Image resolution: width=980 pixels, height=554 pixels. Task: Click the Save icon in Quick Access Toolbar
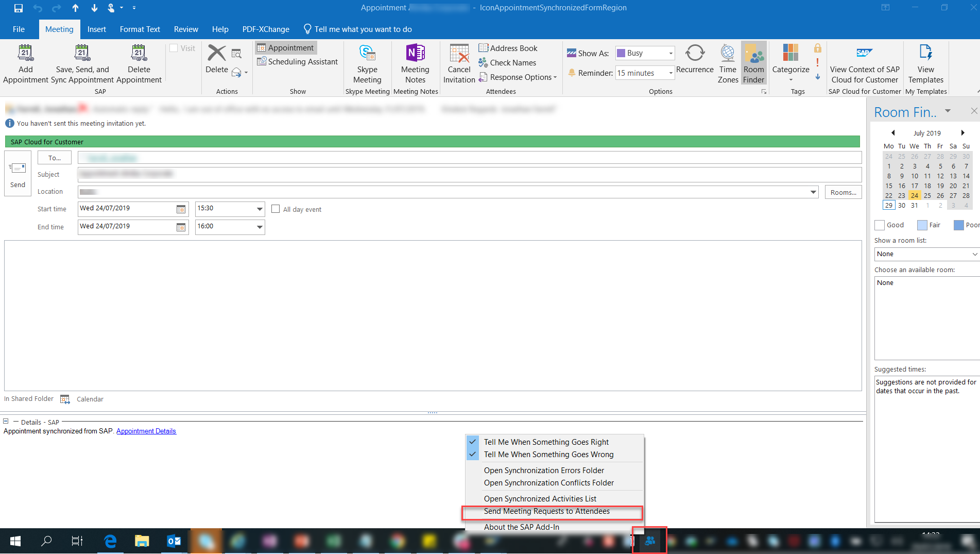pos(18,8)
